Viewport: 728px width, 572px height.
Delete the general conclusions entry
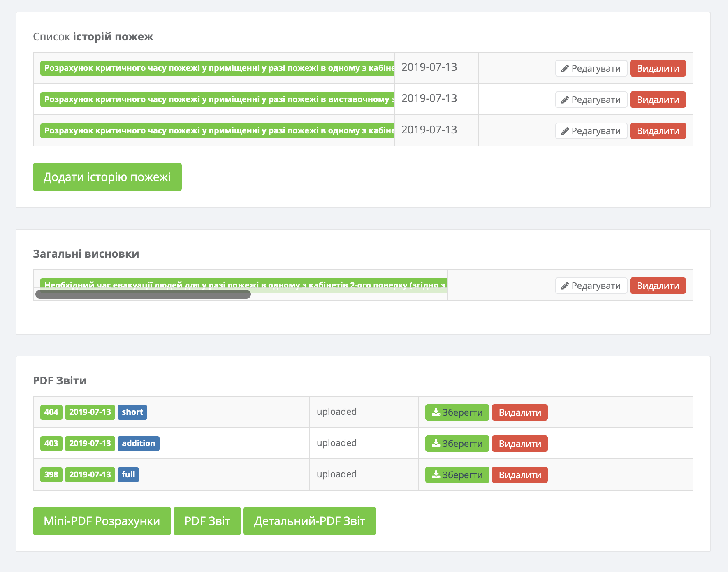pyautogui.click(x=658, y=286)
